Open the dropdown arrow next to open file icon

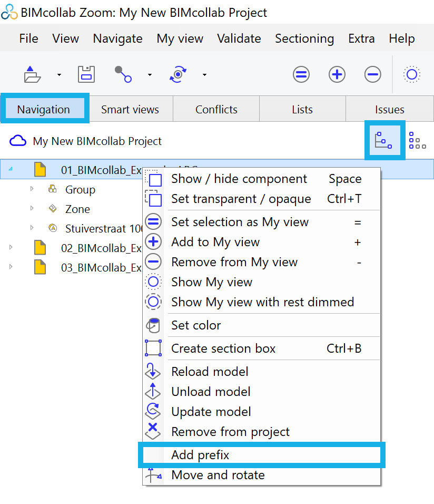[x=59, y=75]
